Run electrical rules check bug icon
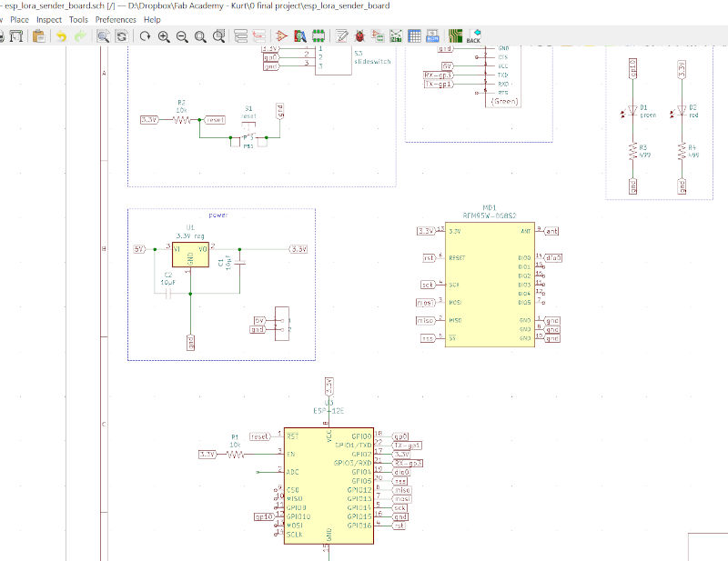This screenshot has width=728, height=561. click(x=359, y=36)
